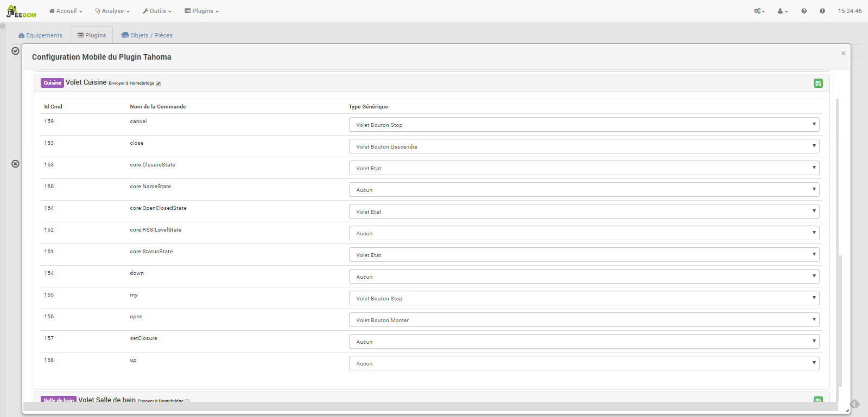Click command id 153

[x=49, y=143]
